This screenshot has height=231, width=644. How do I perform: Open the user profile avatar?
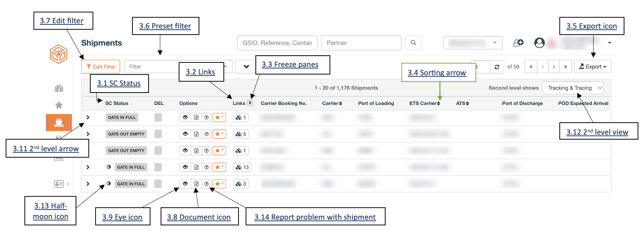click(x=539, y=43)
